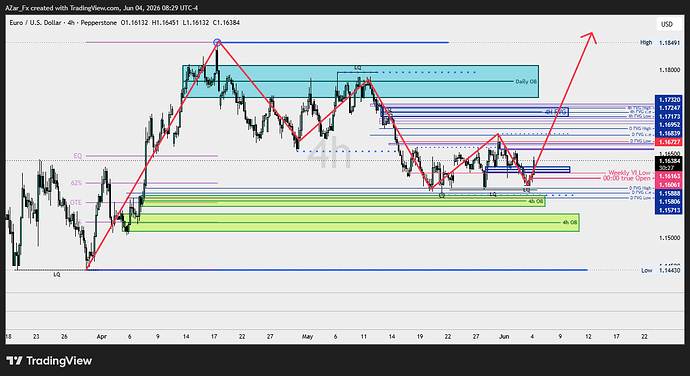This screenshot has width=690, height=376.
Task: Select the OTE fib level label
Action: coord(76,203)
